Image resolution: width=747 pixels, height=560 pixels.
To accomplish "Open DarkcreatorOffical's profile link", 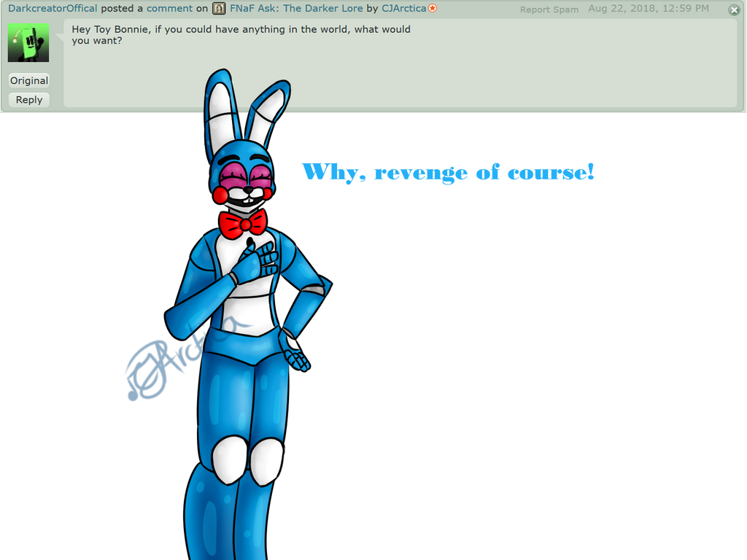I will tap(53, 9).
